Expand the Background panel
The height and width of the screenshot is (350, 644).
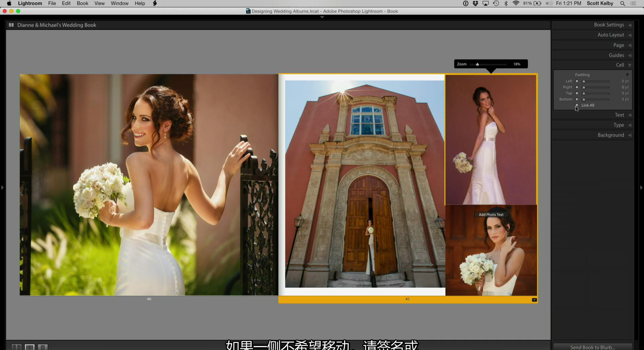pyautogui.click(x=610, y=135)
